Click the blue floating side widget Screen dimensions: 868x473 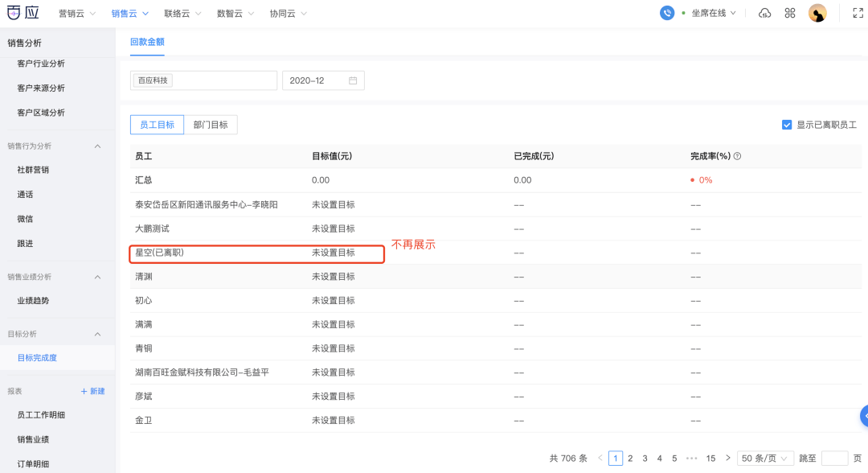(864, 416)
